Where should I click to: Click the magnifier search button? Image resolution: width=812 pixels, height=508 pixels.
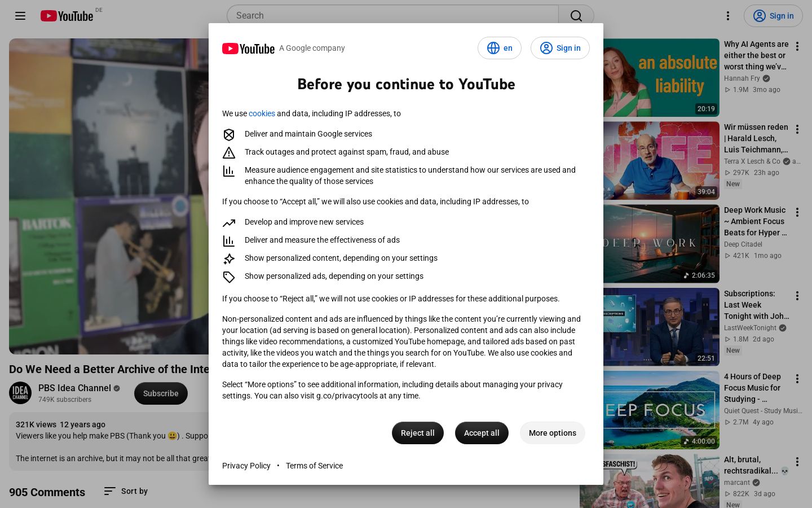(576, 16)
